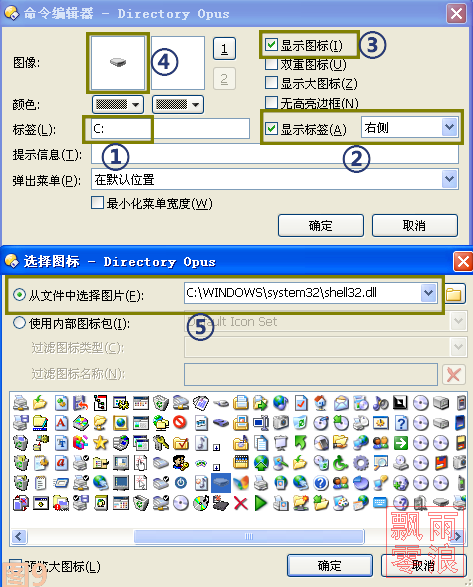Viewport: 473px width, 587px height.
Task: Select the green wheelchair accessibility icon
Action: (340, 463)
